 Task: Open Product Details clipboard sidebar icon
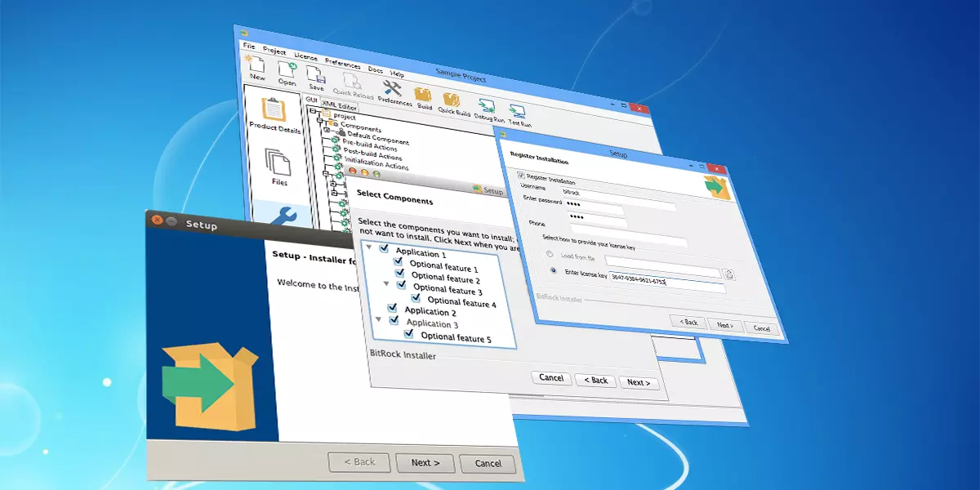(273, 109)
